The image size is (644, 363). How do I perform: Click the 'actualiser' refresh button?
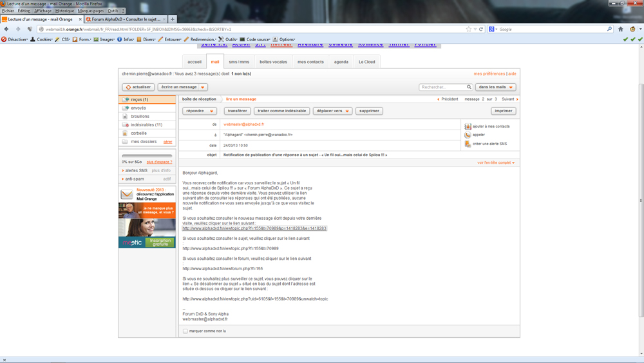138,87
